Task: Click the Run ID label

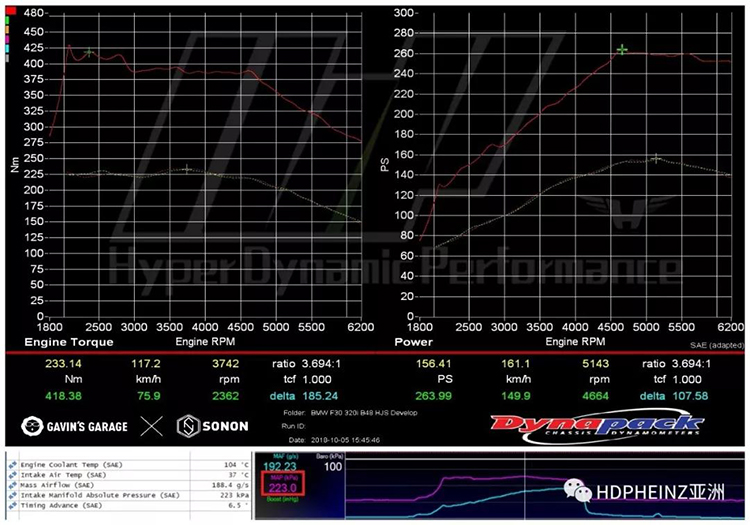Action: tap(293, 426)
